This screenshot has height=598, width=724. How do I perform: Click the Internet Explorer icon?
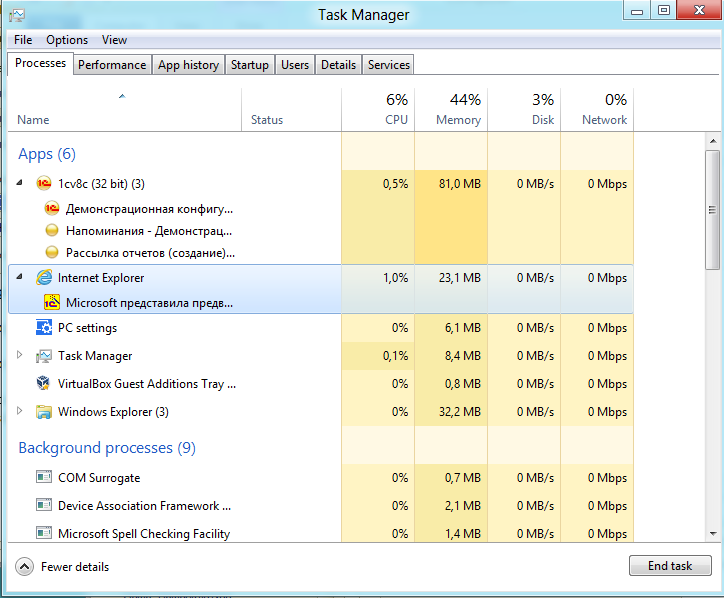click(x=44, y=278)
